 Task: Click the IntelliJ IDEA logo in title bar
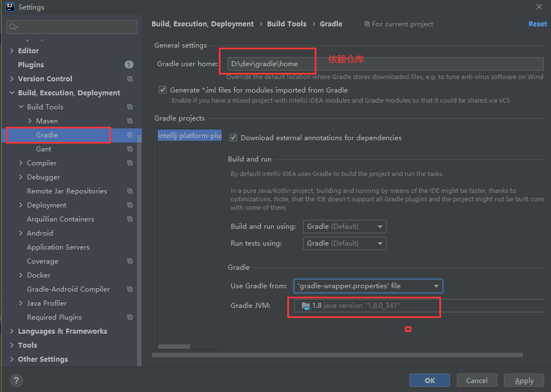(x=10, y=7)
